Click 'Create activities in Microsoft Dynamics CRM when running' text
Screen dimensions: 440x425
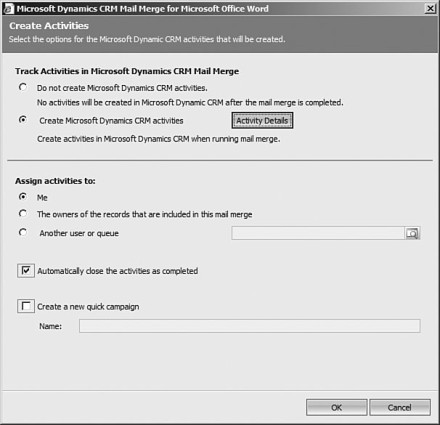158,139
